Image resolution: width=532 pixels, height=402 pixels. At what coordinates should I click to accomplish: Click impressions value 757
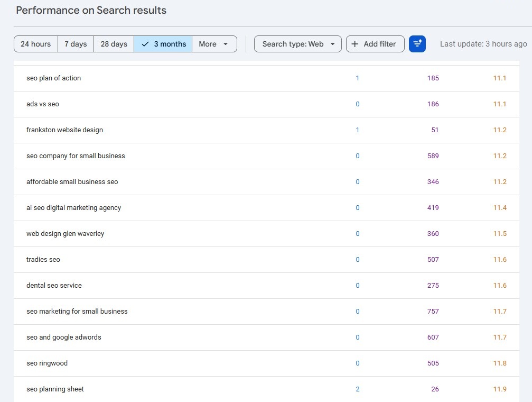coord(433,311)
